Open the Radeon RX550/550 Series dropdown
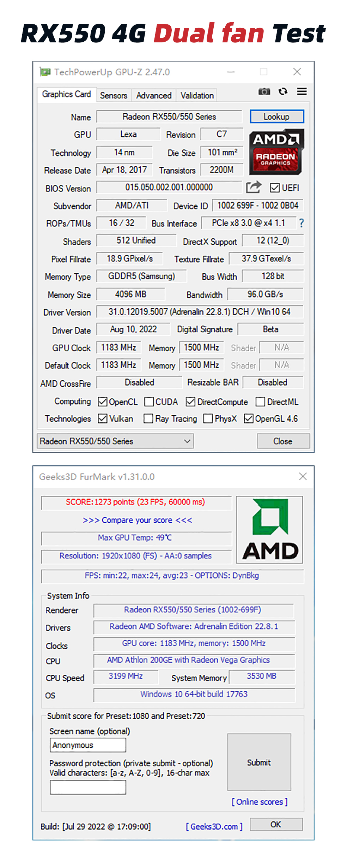Image resolution: width=347 pixels, height=868 pixels. click(115, 441)
